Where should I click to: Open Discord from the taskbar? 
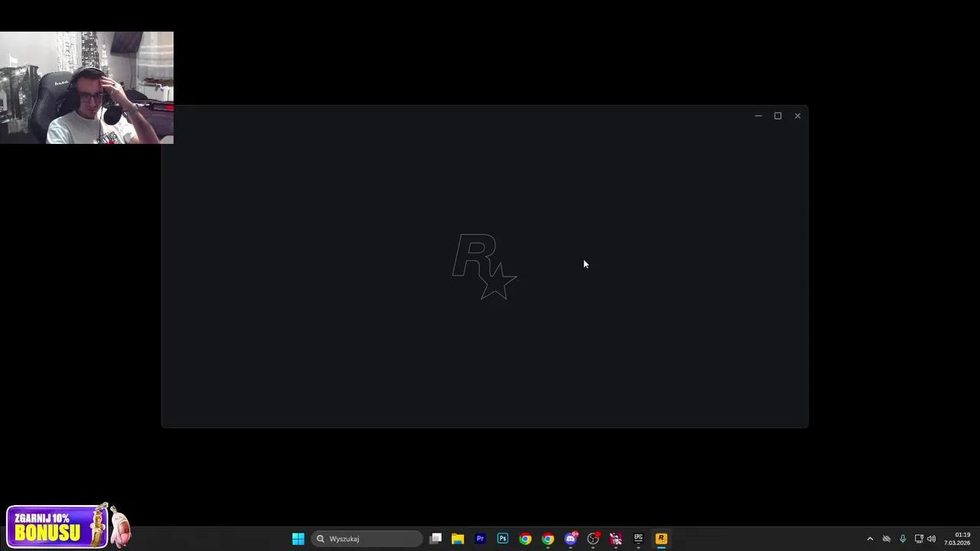[570, 539]
